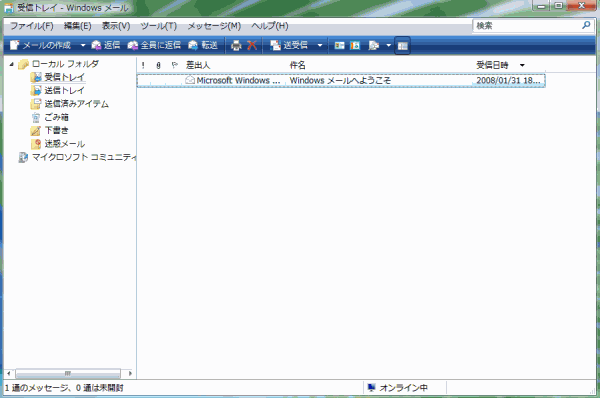Click the Windows メール title bar icon
Image resolution: width=600 pixels, height=398 pixels.
click(x=8, y=8)
